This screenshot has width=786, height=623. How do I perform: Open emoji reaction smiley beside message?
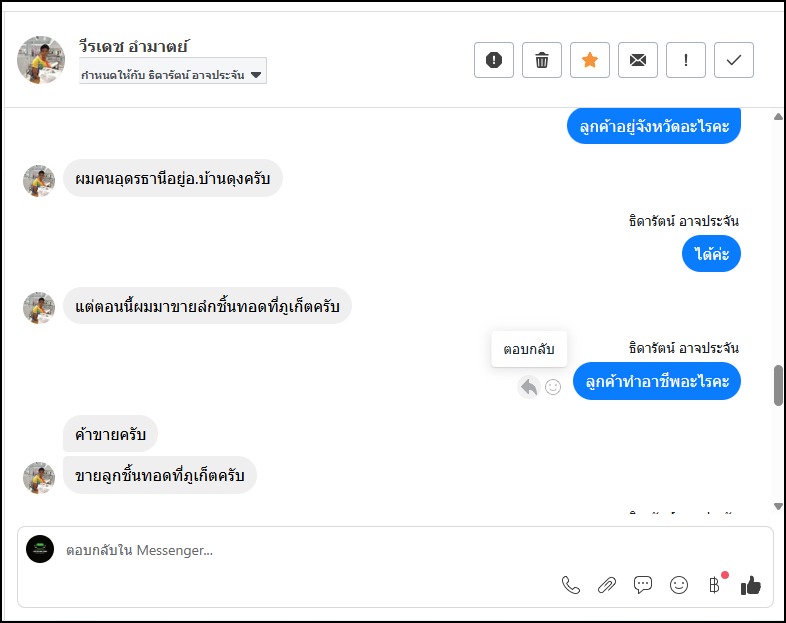553,387
